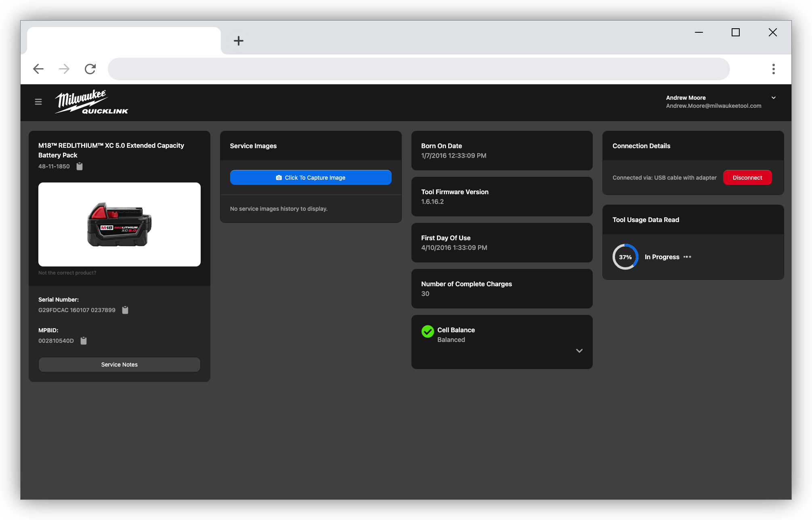Click the browser back arrow
This screenshot has width=812, height=520.
click(x=38, y=69)
